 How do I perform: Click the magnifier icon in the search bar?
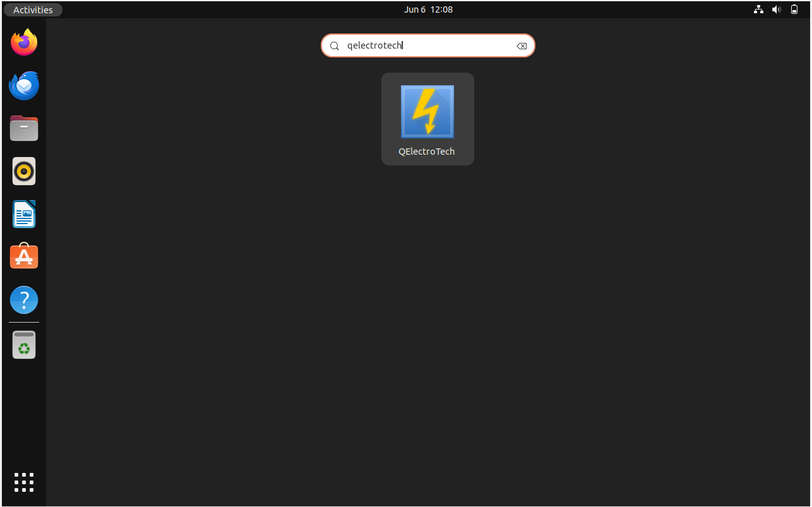coord(334,45)
